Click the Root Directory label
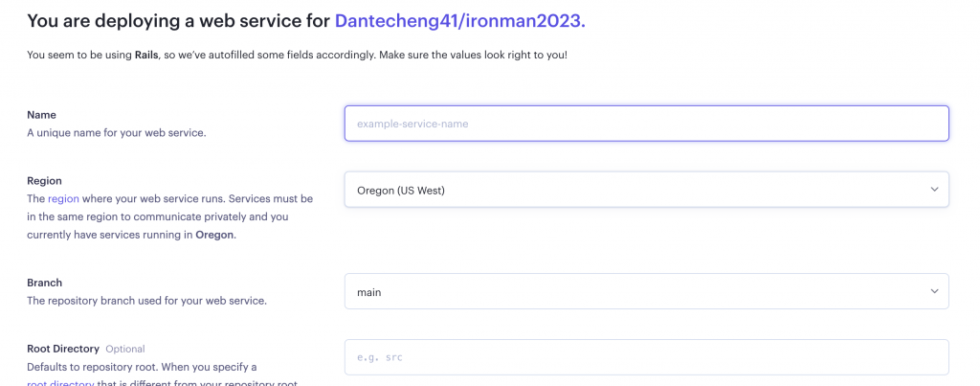 (x=63, y=349)
